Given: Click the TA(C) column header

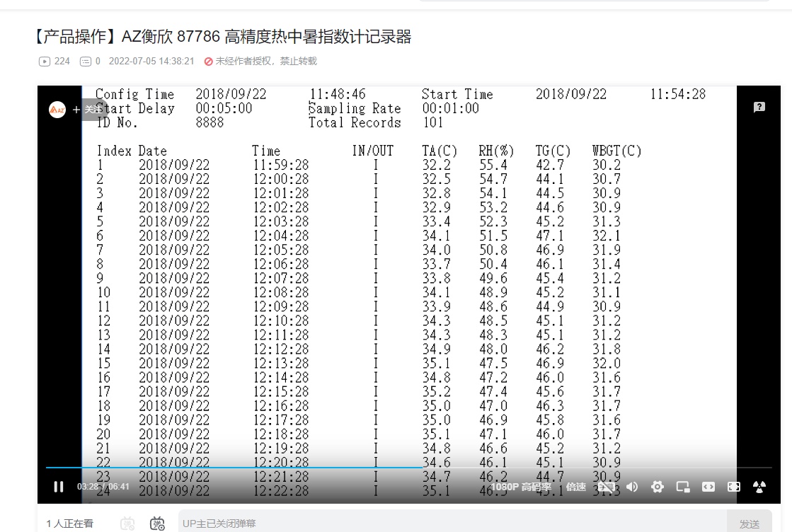Looking at the screenshot, I should [x=440, y=151].
